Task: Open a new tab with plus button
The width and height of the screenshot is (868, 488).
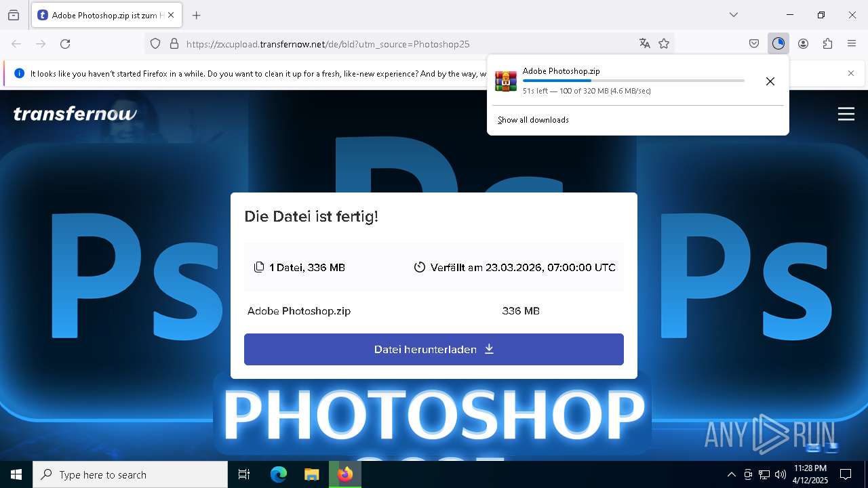Action: click(197, 15)
